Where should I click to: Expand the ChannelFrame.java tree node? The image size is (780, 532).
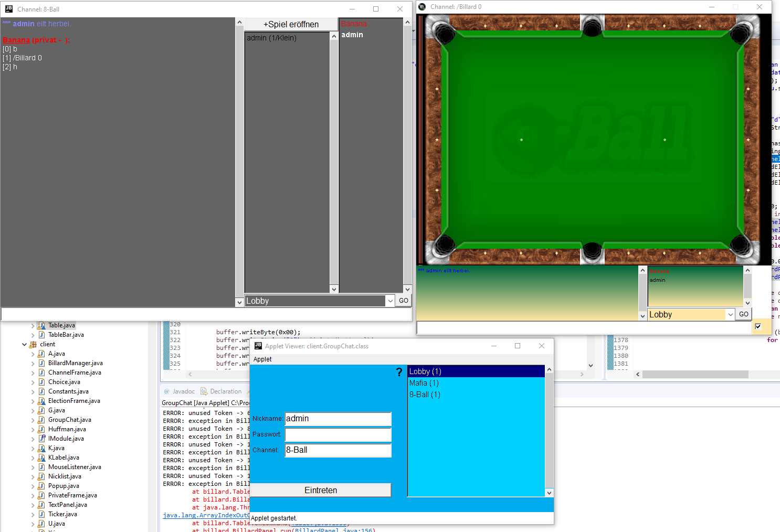[33, 373]
